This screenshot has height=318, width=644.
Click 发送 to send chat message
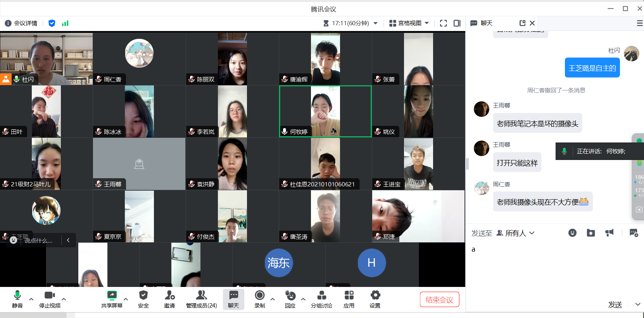pyautogui.click(x=615, y=304)
